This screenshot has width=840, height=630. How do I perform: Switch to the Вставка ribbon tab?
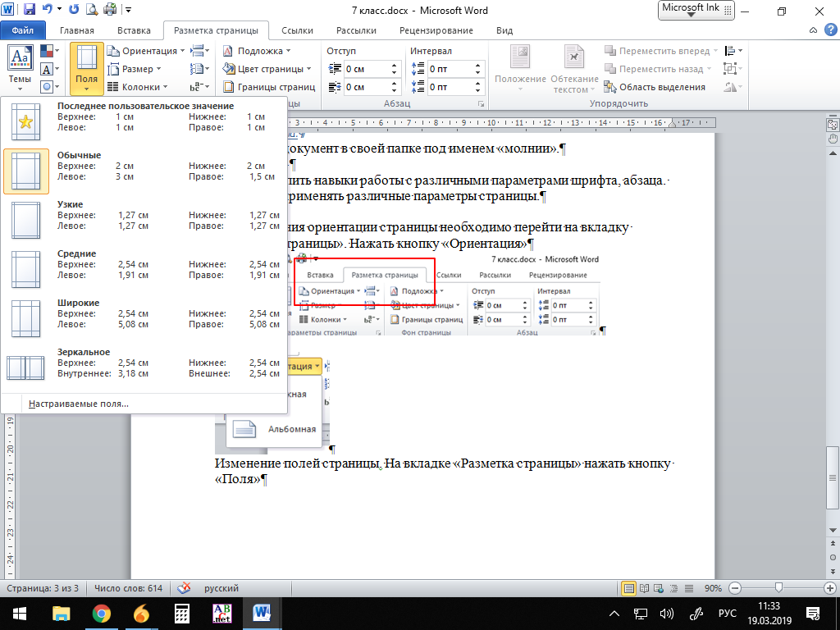134,30
